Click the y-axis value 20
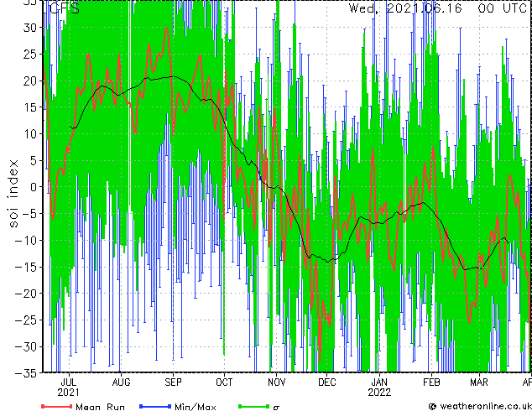This screenshot has height=411, width=532. (x=30, y=81)
